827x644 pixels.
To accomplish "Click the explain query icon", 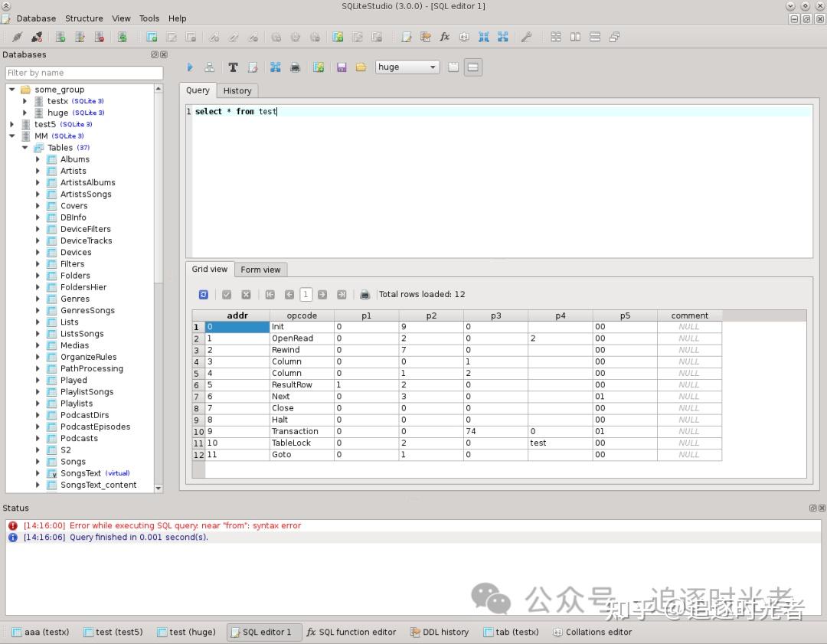I will click(x=209, y=67).
